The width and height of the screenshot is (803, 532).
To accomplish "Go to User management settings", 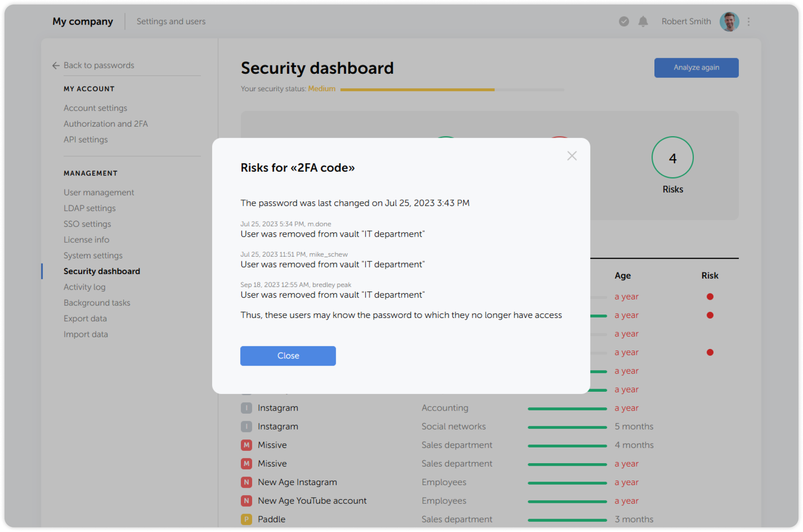I will pos(99,192).
